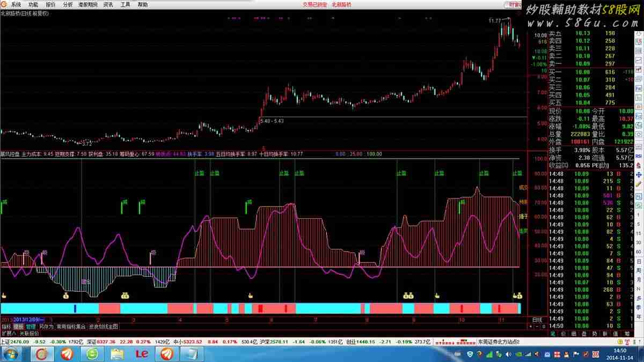Select the 常用指标集合 tab
This screenshot has height=362, width=644.
71,326
